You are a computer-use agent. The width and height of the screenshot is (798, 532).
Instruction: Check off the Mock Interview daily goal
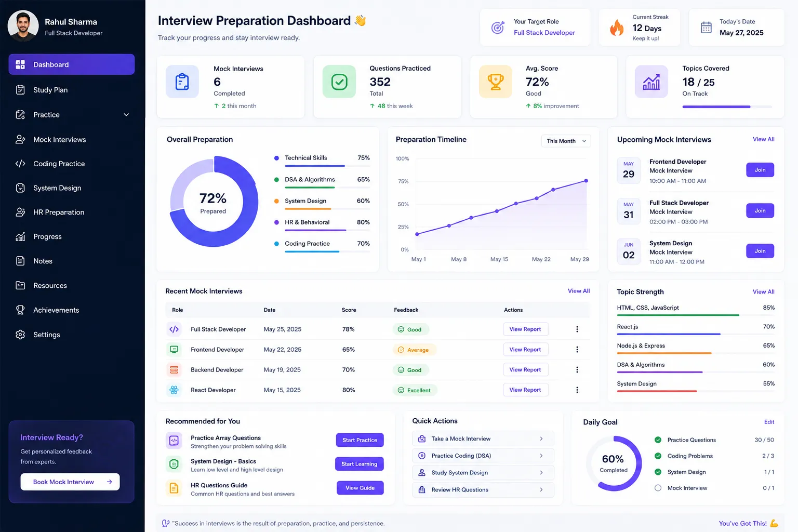pyautogui.click(x=658, y=488)
